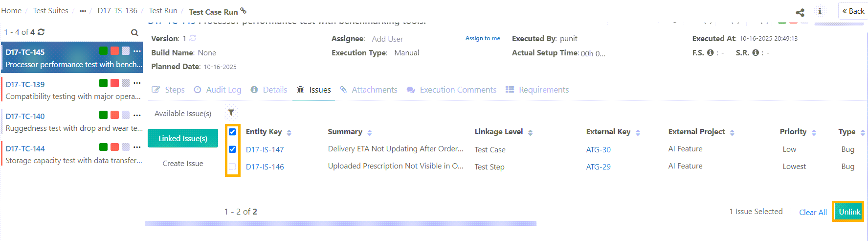Open search in the test case list
The height and width of the screenshot is (241, 868).
pyautogui.click(x=134, y=32)
